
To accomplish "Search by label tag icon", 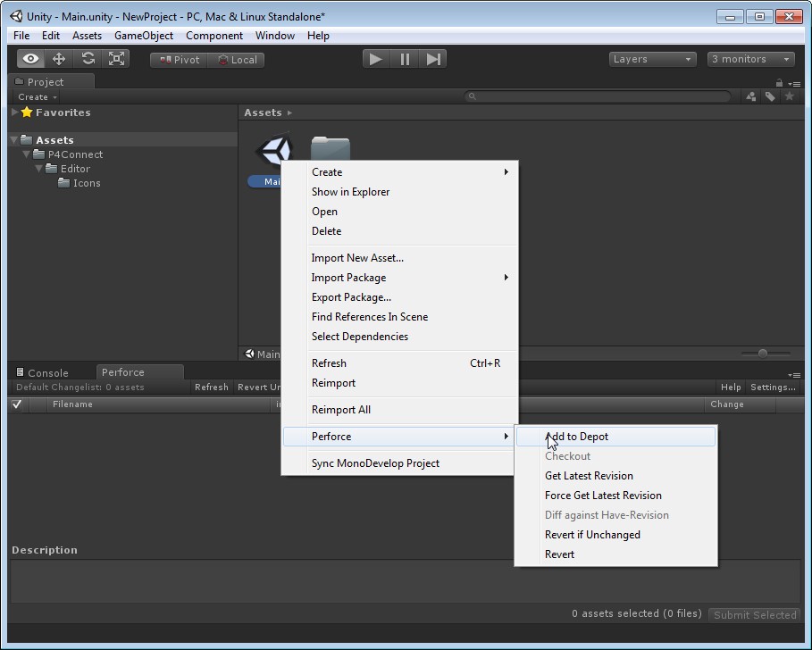I will click(x=770, y=96).
